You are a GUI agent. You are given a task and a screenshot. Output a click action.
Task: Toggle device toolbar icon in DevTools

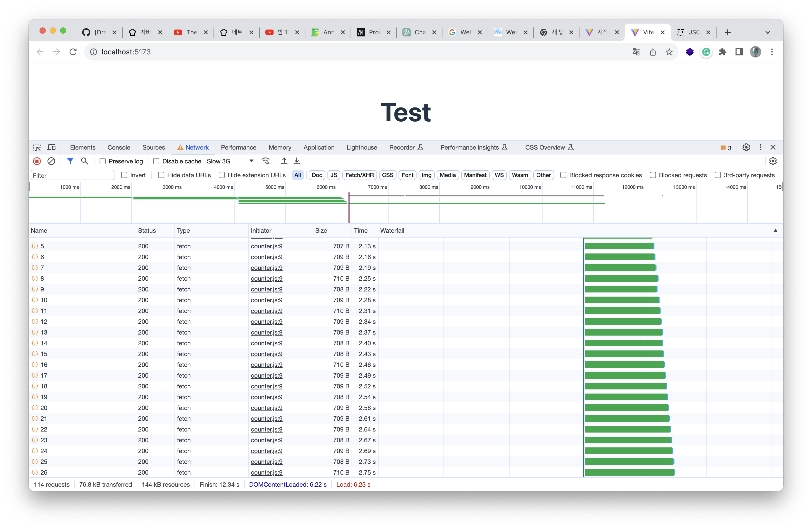click(x=52, y=147)
